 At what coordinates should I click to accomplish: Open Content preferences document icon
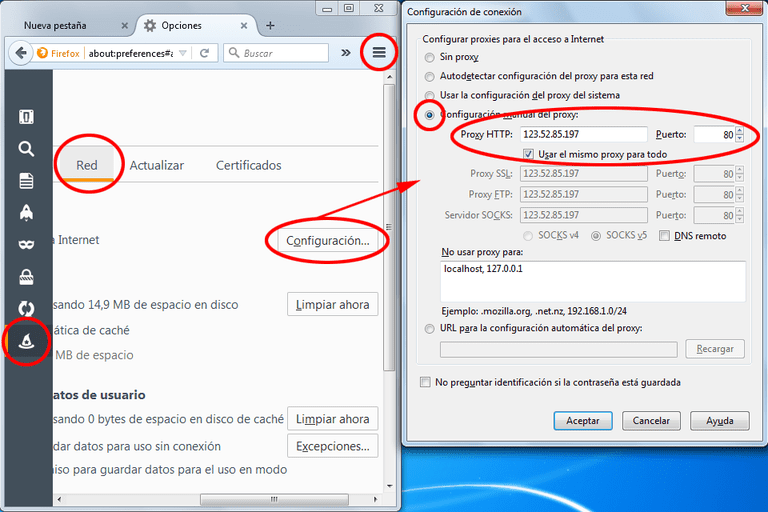pos(26,181)
